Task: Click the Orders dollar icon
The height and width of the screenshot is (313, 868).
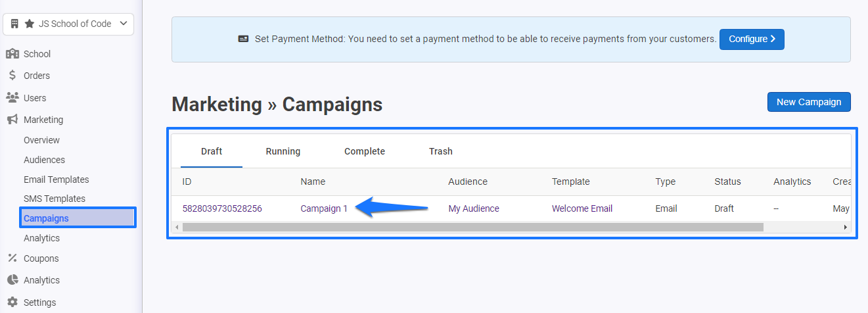Action: tap(12, 76)
